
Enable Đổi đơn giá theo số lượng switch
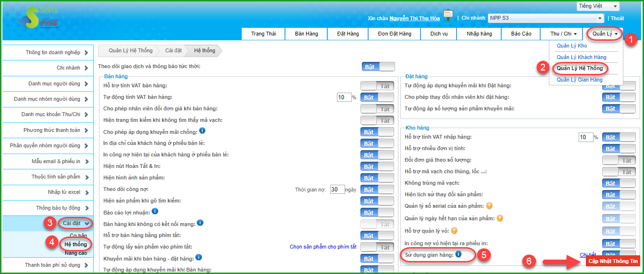pyautogui.click(x=619, y=160)
